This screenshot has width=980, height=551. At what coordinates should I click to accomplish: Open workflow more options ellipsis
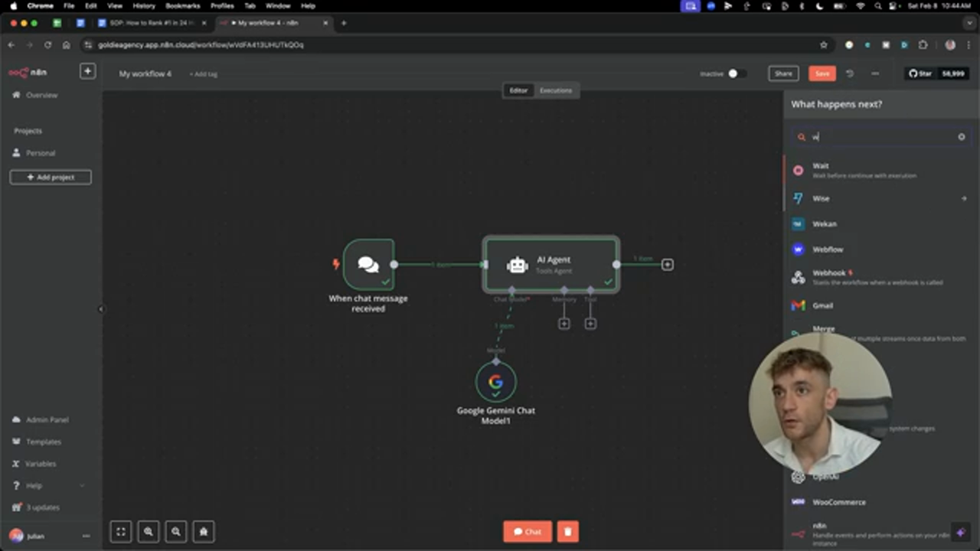875,73
